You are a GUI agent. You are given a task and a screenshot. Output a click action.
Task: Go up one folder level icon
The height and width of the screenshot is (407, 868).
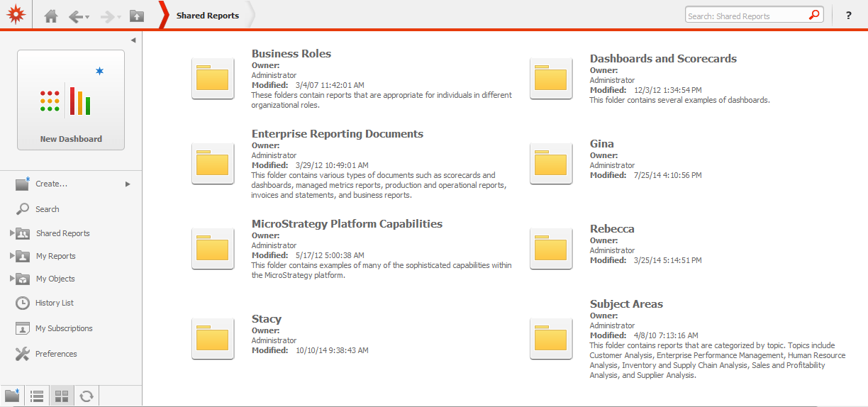137,16
